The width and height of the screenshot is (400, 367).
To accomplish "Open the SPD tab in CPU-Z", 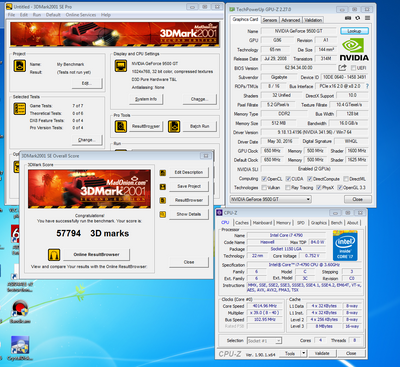I will pyautogui.click(x=301, y=223).
